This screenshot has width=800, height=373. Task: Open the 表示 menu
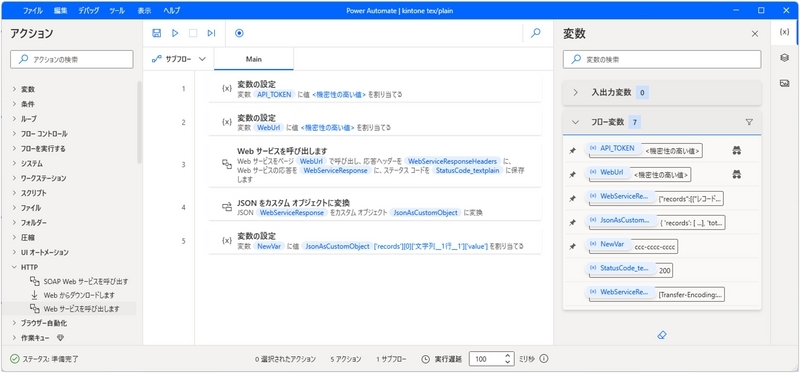[144, 10]
